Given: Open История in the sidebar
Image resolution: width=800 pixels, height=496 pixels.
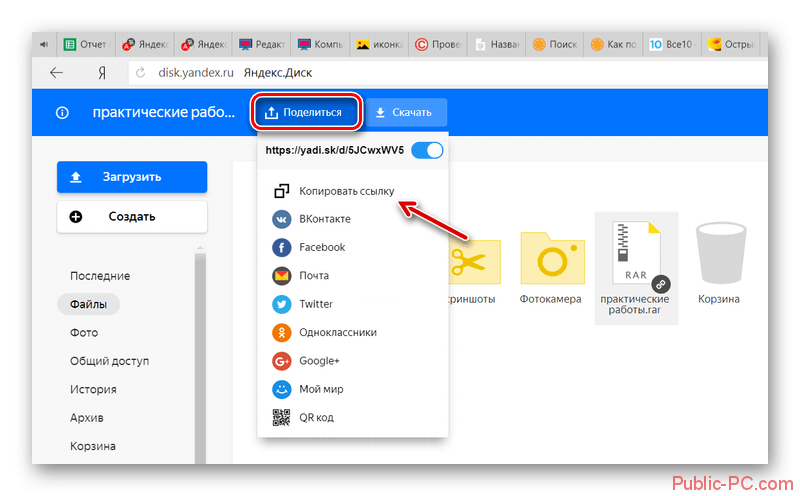Looking at the screenshot, I should (x=93, y=389).
